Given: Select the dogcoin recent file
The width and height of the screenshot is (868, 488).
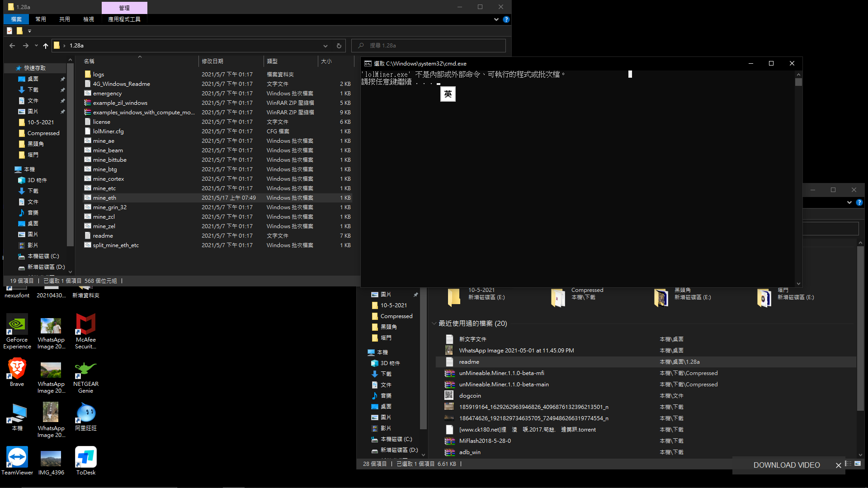Looking at the screenshot, I should point(470,396).
